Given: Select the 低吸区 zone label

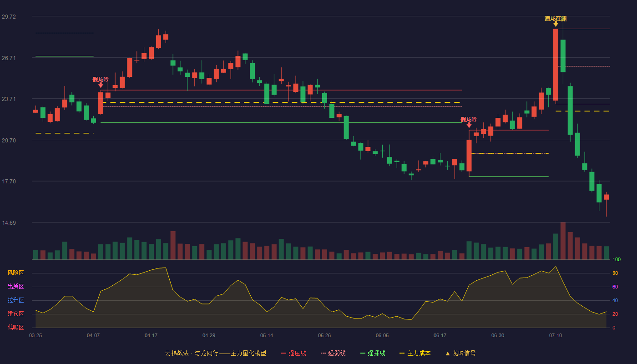Looking at the screenshot, I should 15,327.
